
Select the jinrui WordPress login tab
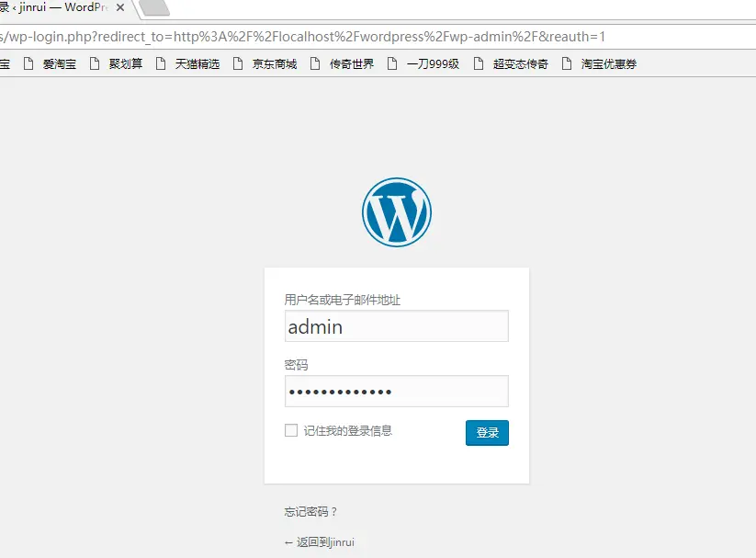coord(53,7)
